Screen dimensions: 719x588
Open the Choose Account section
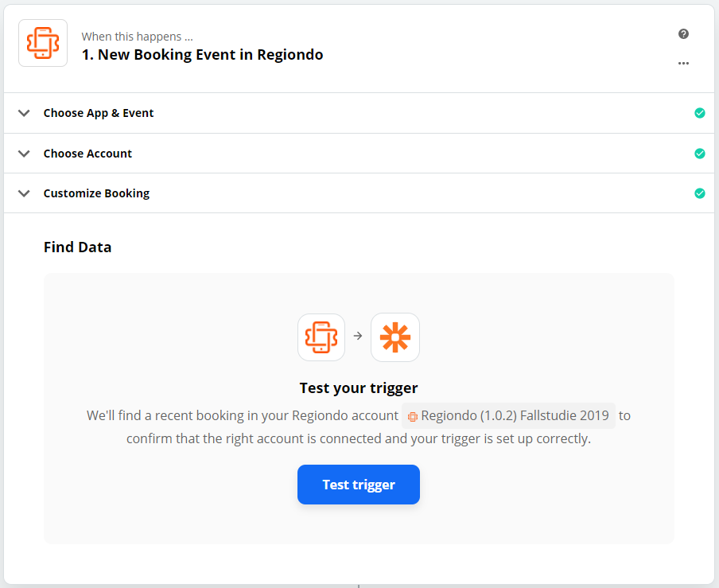tap(359, 154)
